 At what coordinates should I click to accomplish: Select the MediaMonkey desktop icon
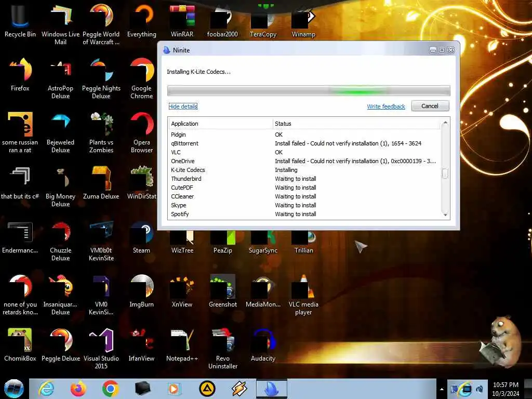pyautogui.click(x=263, y=291)
